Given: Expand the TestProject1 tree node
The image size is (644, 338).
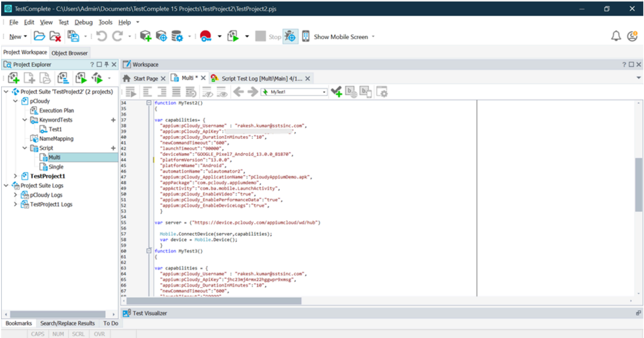Looking at the screenshot, I should 15,176.
